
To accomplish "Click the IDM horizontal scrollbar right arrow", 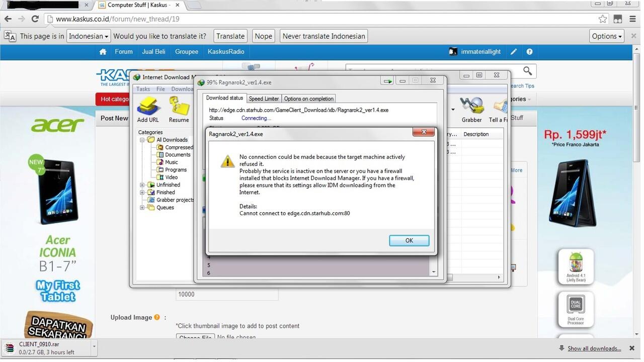I will [x=499, y=277].
